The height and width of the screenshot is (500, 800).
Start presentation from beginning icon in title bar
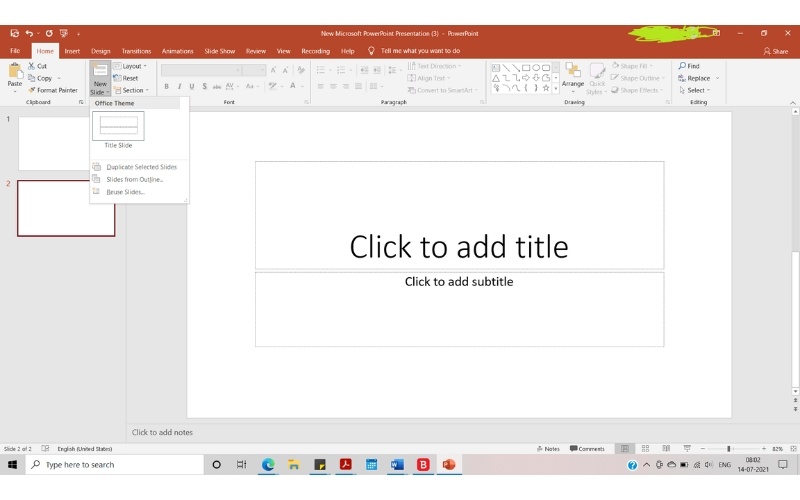pyautogui.click(x=64, y=33)
